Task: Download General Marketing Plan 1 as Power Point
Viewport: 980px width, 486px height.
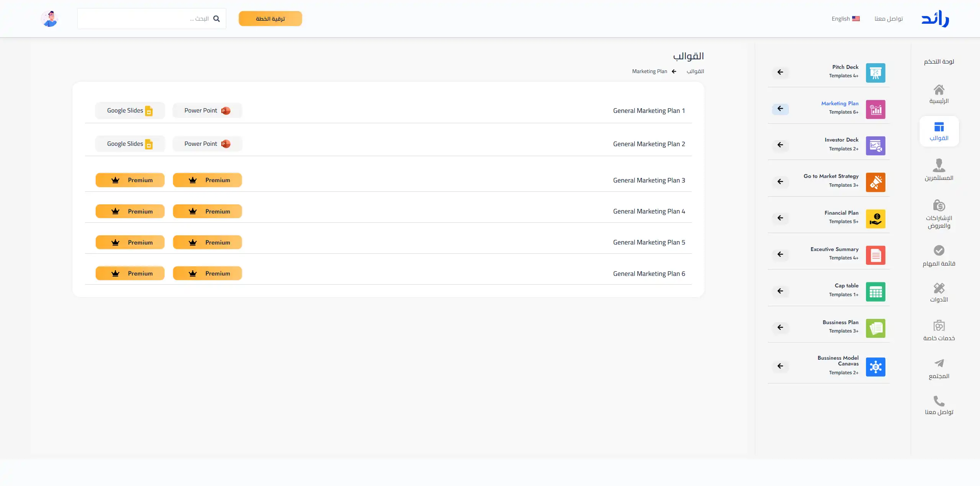Action: pyautogui.click(x=207, y=111)
